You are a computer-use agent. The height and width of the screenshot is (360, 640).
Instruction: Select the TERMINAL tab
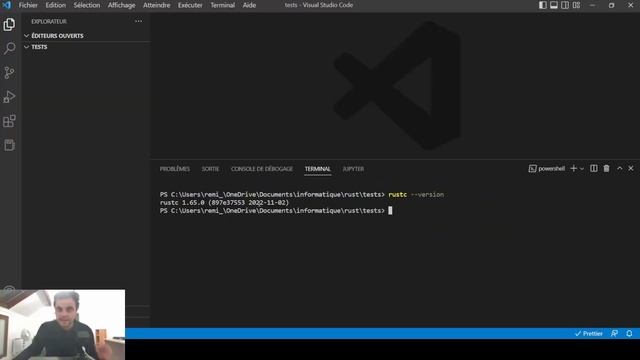click(318, 169)
